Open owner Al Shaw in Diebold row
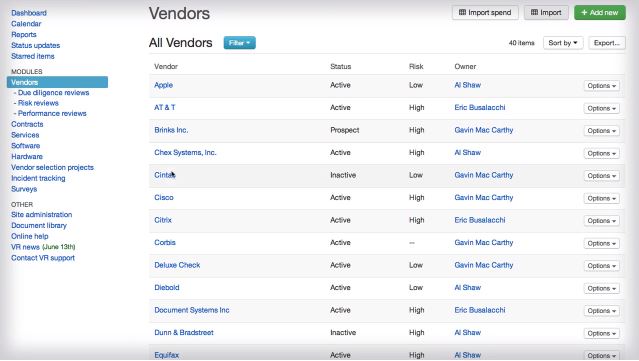 [467, 288]
